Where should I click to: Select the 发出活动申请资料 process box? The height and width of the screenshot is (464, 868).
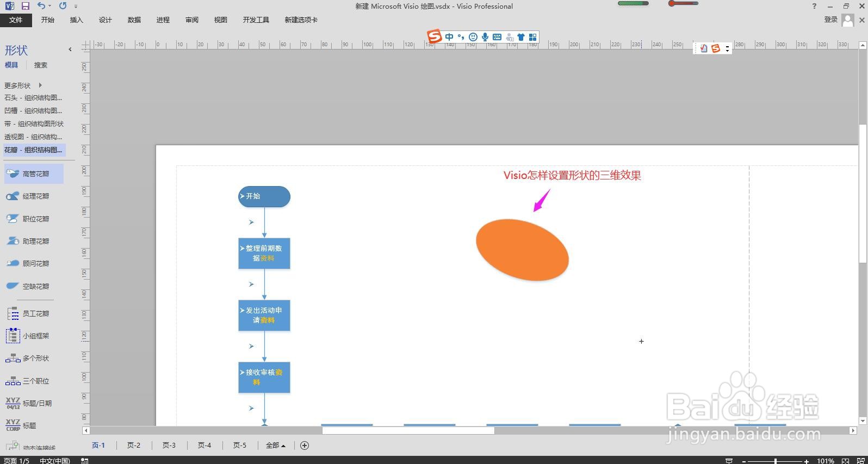[x=264, y=315]
